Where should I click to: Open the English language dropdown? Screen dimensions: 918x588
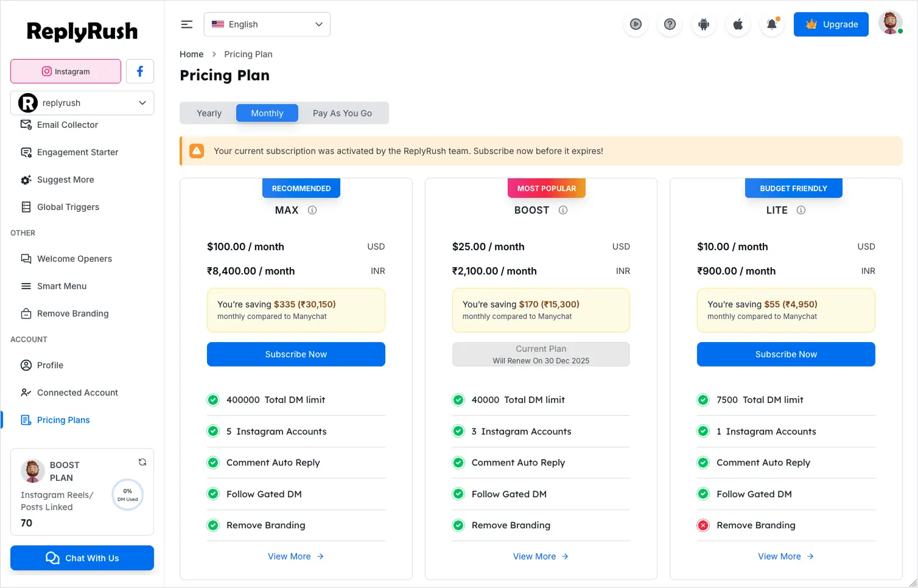click(x=267, y=24)
